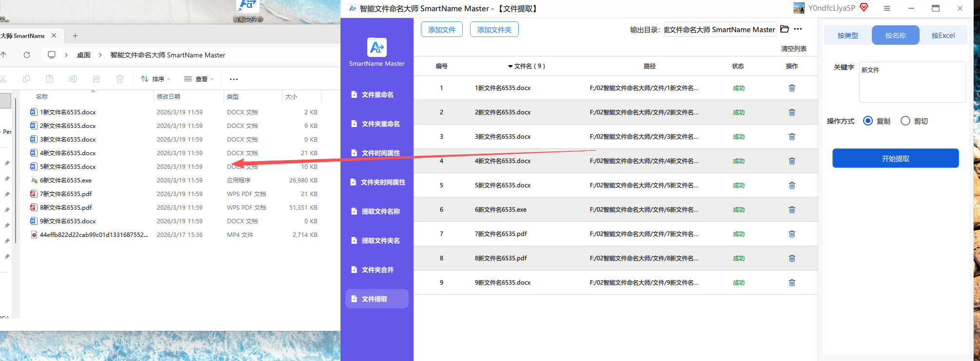Click the 开始提取 button

tap(895, 159)
